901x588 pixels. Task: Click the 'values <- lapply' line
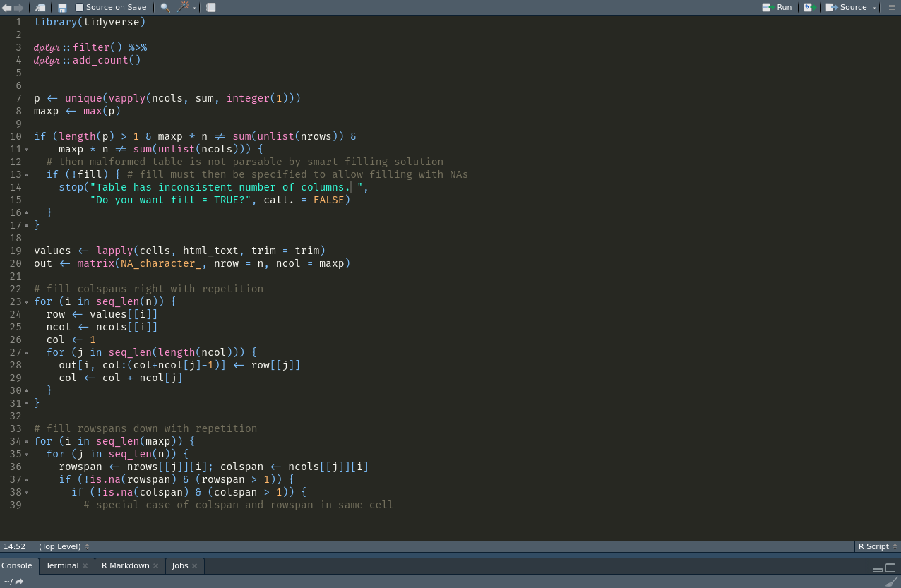tap(180, 251)
